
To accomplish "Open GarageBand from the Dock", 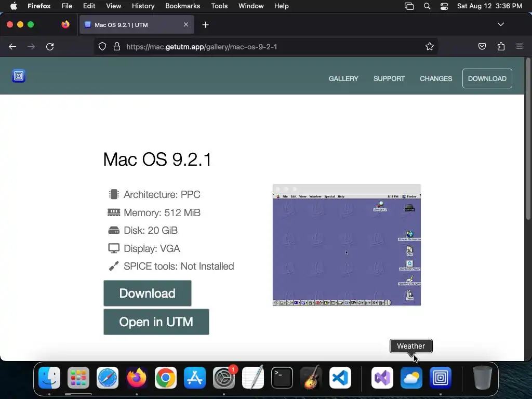I will coord(311,378).
